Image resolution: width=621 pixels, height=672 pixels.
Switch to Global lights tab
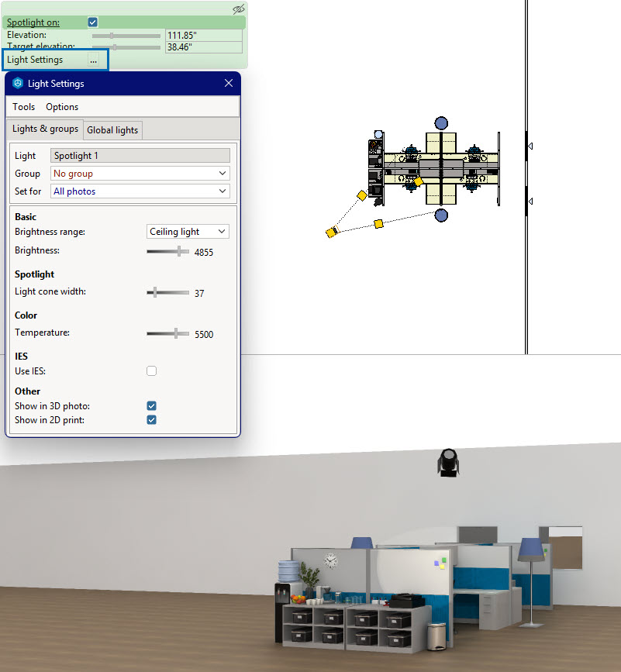click(x=112, y=130)
